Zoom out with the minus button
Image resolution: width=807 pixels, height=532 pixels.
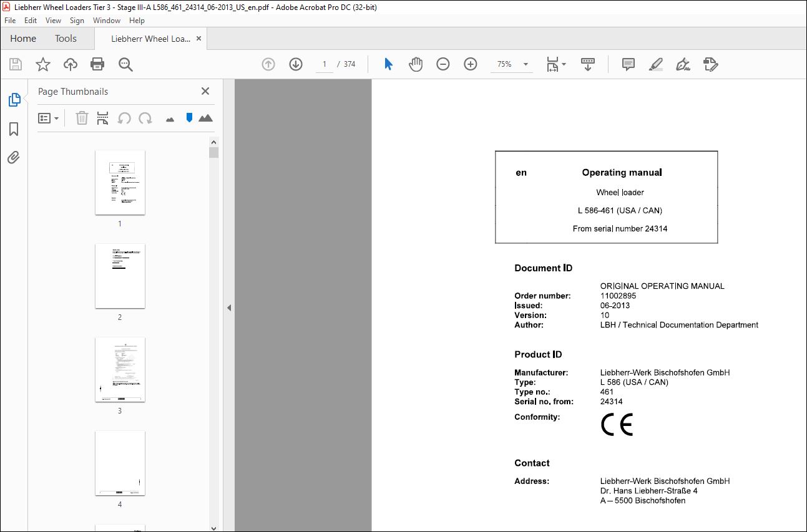(443, 64)
